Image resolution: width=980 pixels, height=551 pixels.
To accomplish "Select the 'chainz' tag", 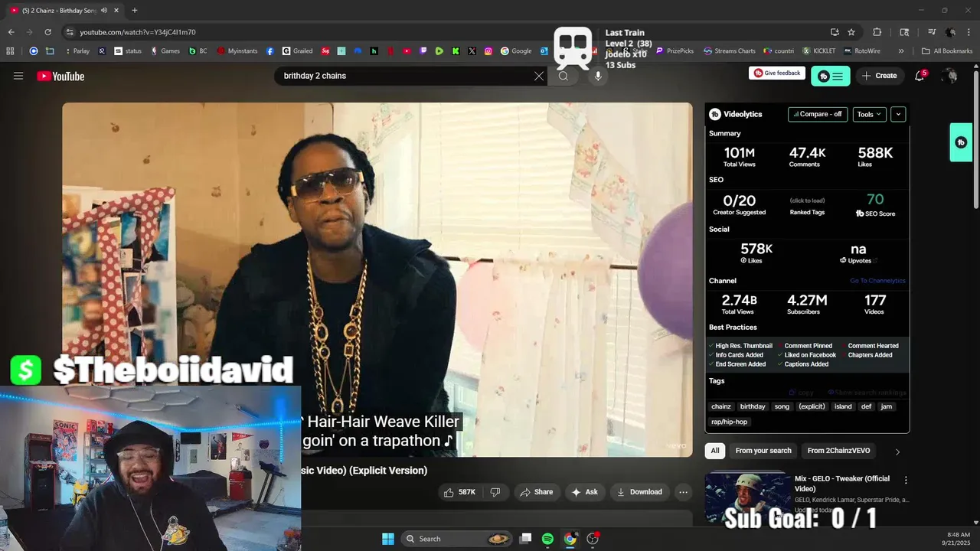I will (721, 406).
